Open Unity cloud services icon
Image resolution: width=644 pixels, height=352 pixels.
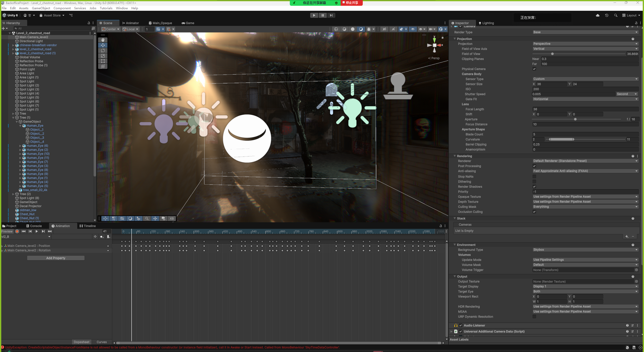(x=598, y=15)
